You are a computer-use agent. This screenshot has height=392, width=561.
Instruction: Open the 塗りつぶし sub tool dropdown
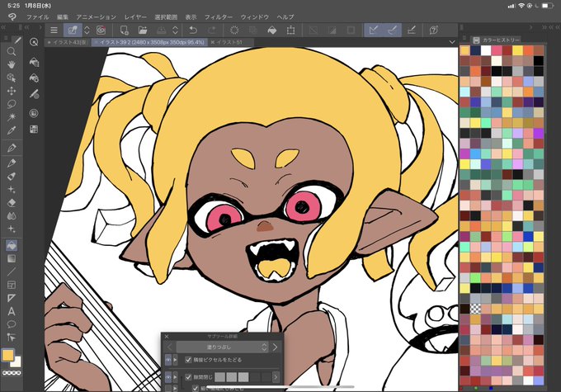point(222,347)
